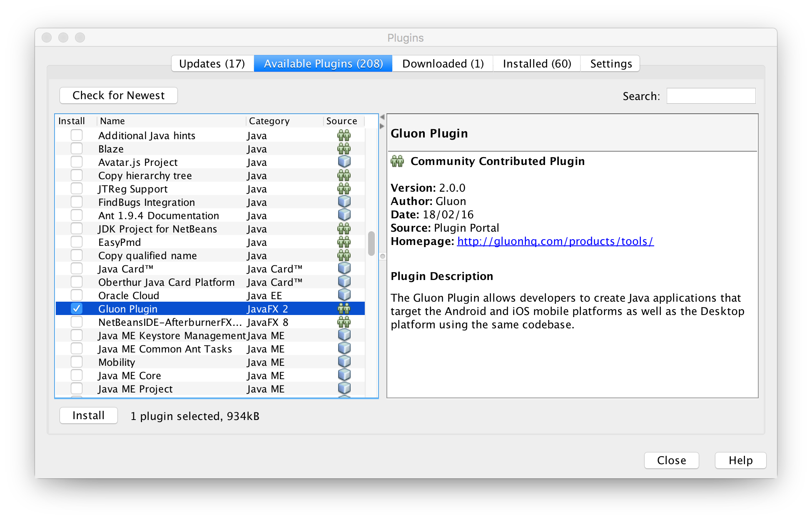Click the Check for Newest button
The image size is (812, 520).
coord(119,95)
